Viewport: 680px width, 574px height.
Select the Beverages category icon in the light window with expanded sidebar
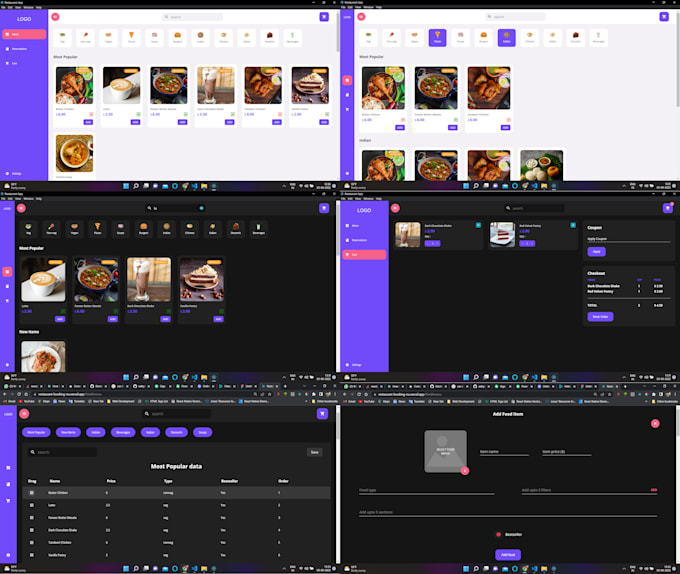pyautogui.click(x=292, y=37)
